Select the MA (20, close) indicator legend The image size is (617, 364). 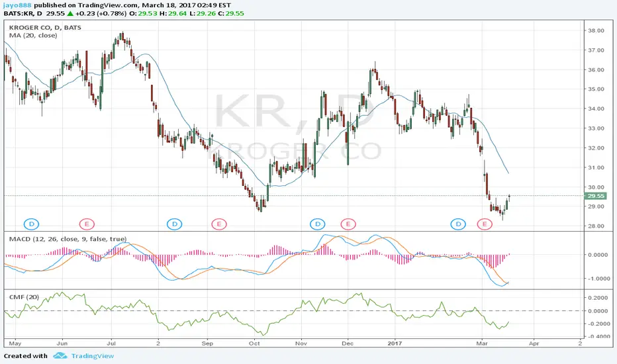33,36
